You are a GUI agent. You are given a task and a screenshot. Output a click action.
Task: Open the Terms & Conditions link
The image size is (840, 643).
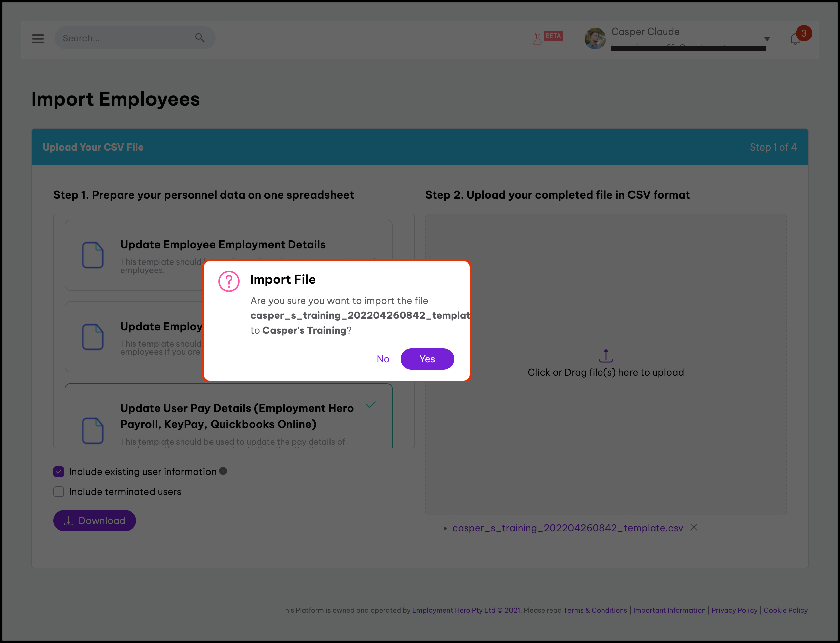click(x=595, y=610)
